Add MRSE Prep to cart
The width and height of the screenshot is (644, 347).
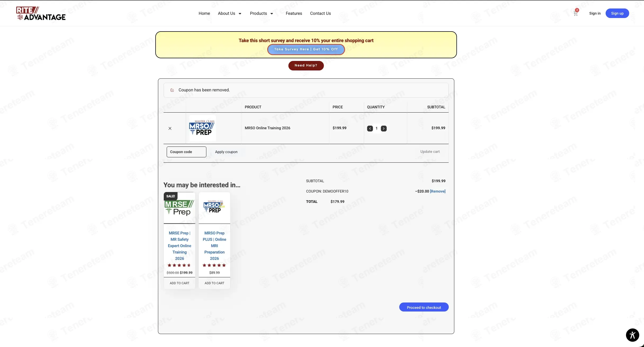point(179,283)
